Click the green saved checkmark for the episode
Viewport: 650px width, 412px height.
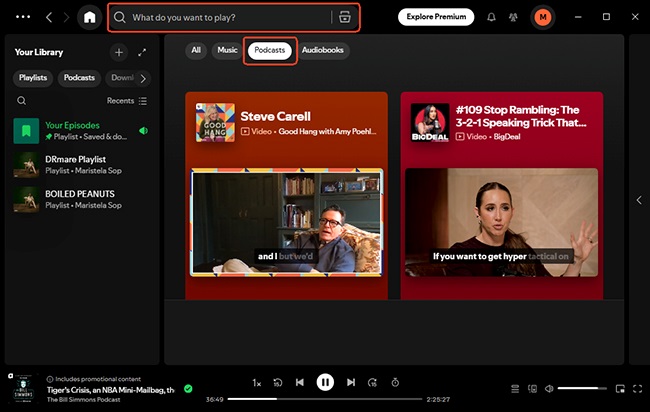point(188,389)
